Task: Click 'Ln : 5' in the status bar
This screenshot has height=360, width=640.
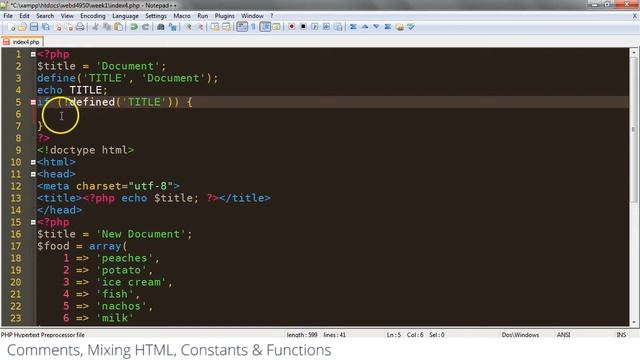Action: tap(394, 335)
